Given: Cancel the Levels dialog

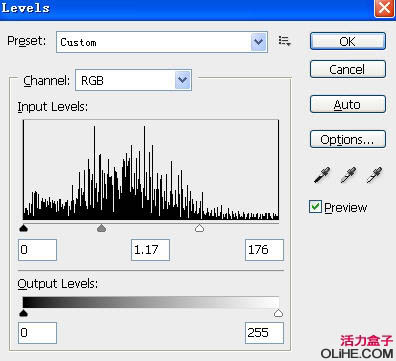Looking at the screenshot, I should coord(348,69).
